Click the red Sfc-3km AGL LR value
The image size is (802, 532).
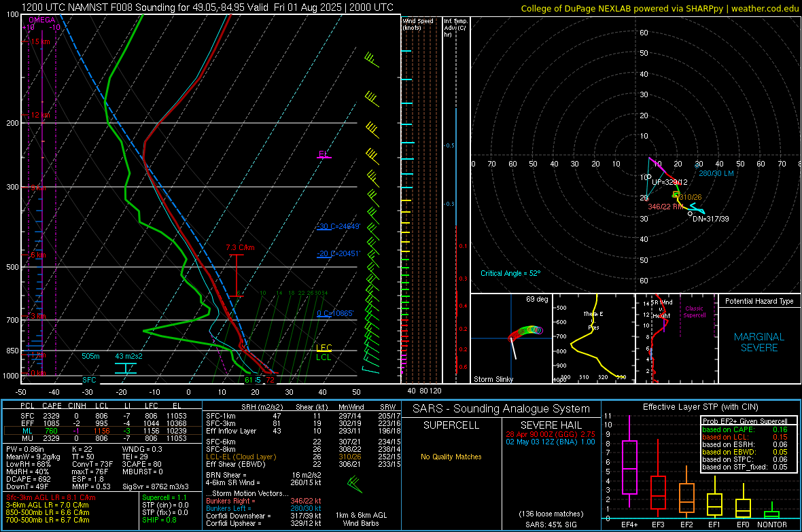(x=51, y=498)
